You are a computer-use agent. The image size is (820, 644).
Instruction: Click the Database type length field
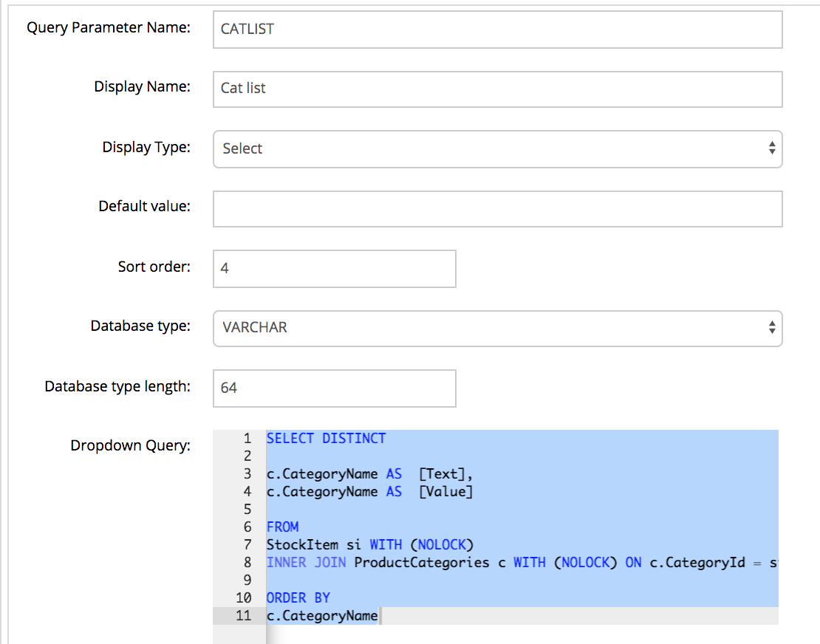coord(334,388)
